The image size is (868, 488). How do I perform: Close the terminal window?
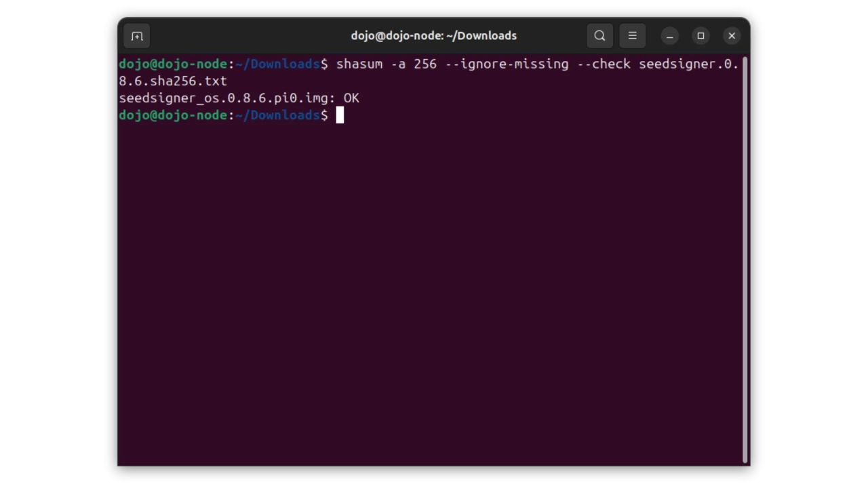[x=732, y=36]
